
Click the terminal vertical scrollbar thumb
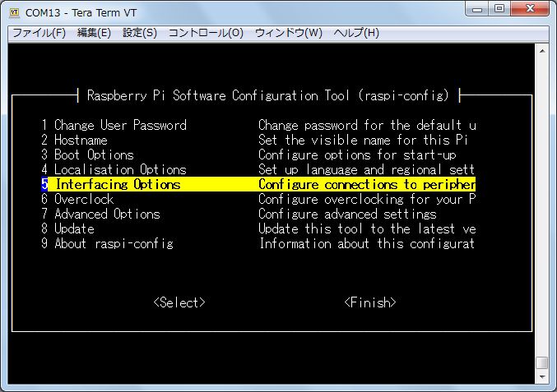tap(541, 362)
